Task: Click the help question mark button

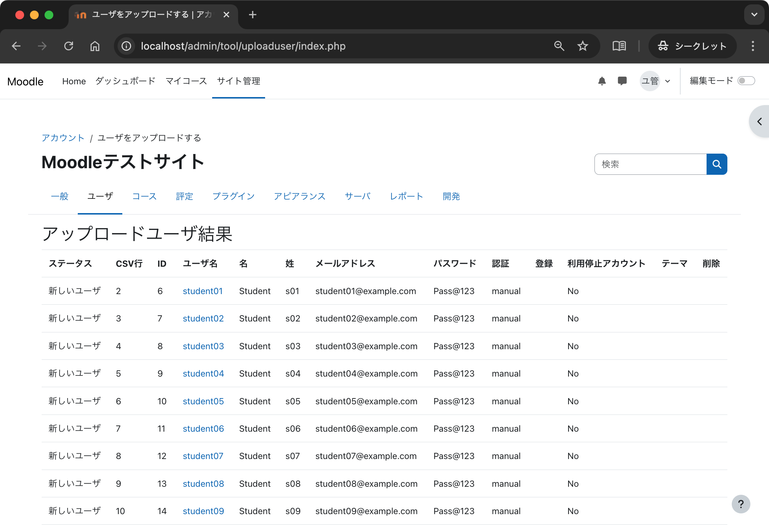Action: click(741, 504)
